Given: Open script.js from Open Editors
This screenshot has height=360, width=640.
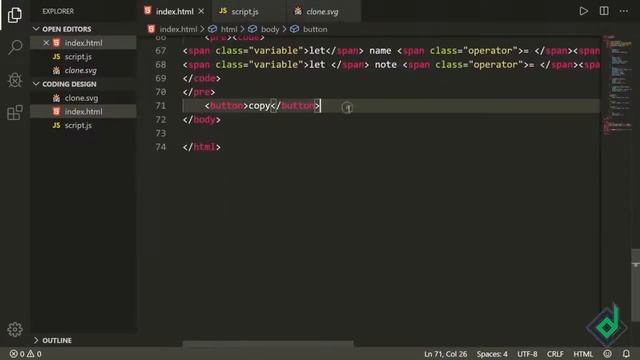Looking at the screenshot, I should pyautogui.click(x=78, y=57).
